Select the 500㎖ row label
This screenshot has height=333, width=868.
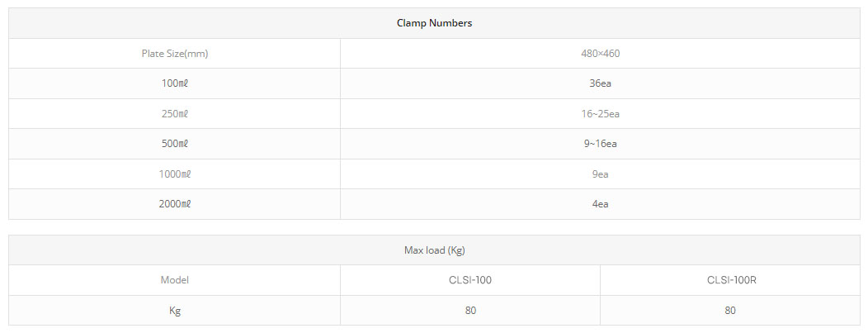tap(174, 144)
